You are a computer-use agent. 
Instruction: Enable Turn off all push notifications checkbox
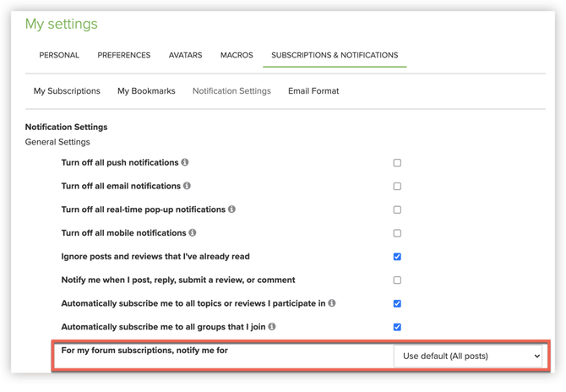coord(397,163)
